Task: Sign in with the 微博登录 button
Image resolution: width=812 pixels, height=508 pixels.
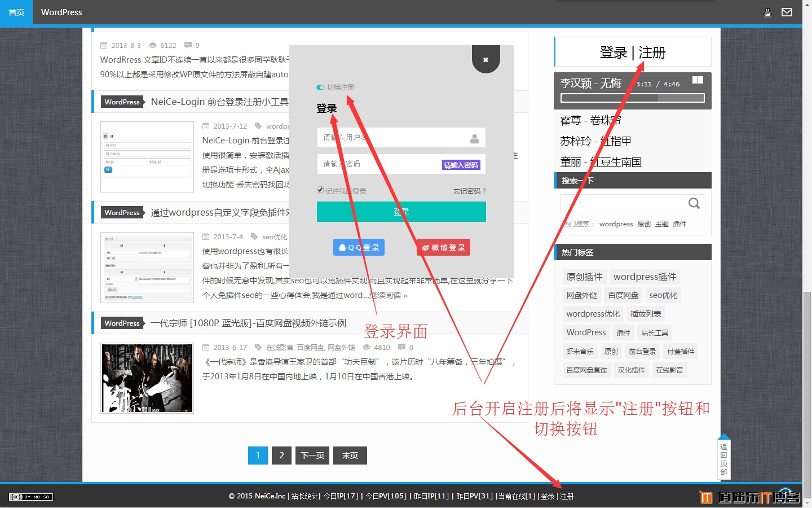Action: pos(443,247)
